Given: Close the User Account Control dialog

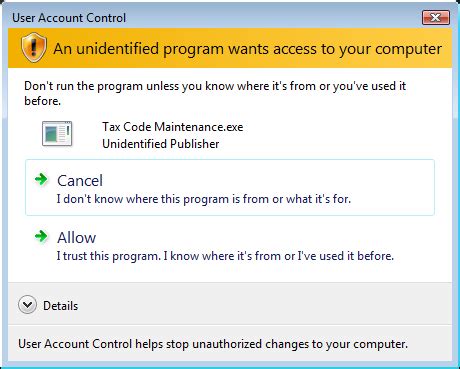Looking at the screenshot, I should [436, 17].
